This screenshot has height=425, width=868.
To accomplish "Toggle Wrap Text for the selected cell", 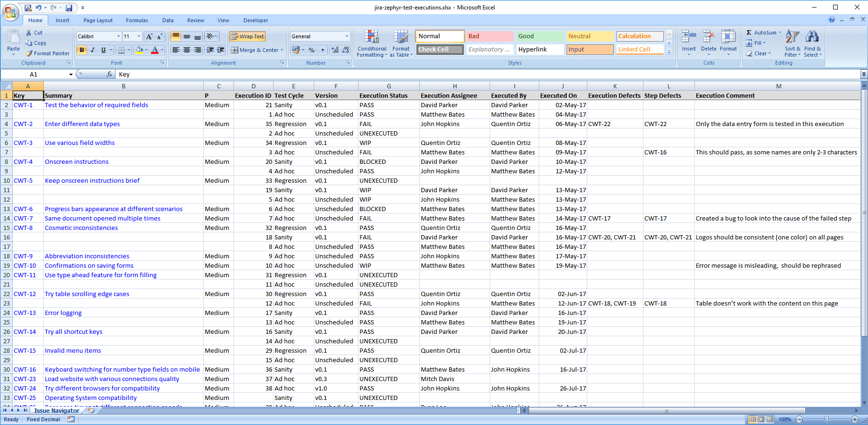I will click(246, 36).
